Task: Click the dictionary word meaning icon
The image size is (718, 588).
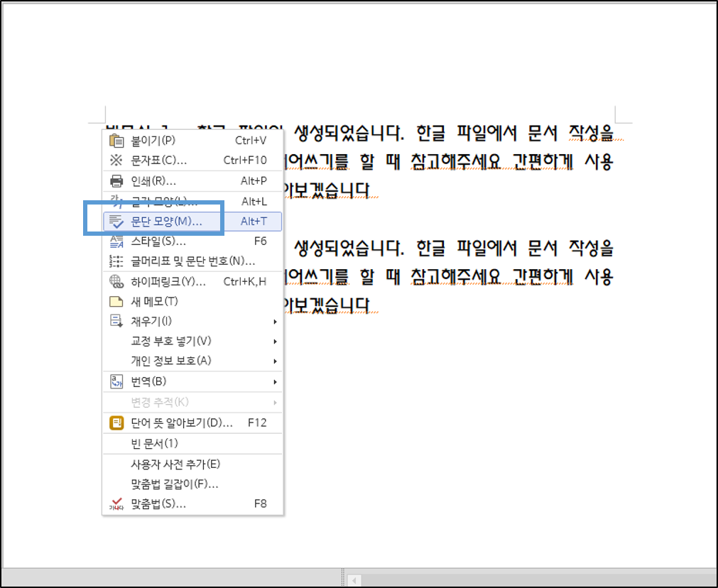Action: click(x=116, y=423)
